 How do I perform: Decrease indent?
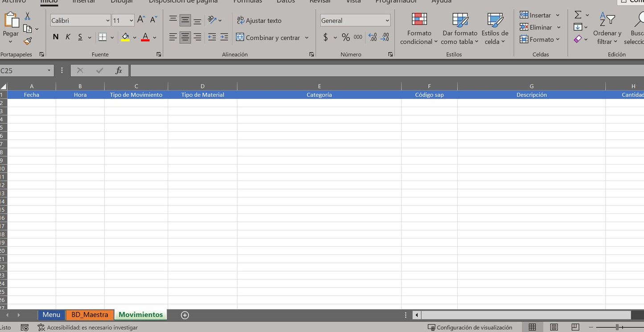pos(212,37)
